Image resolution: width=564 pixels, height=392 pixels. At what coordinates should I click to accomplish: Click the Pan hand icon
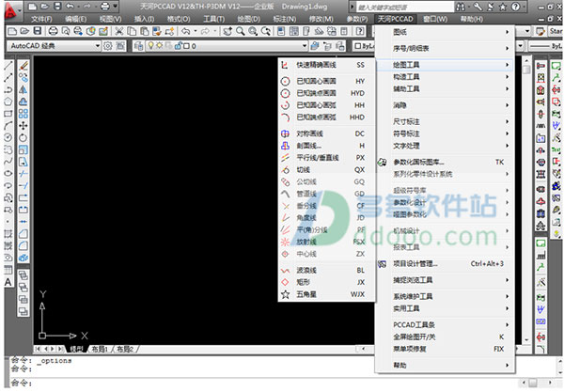tap(227, 31)
